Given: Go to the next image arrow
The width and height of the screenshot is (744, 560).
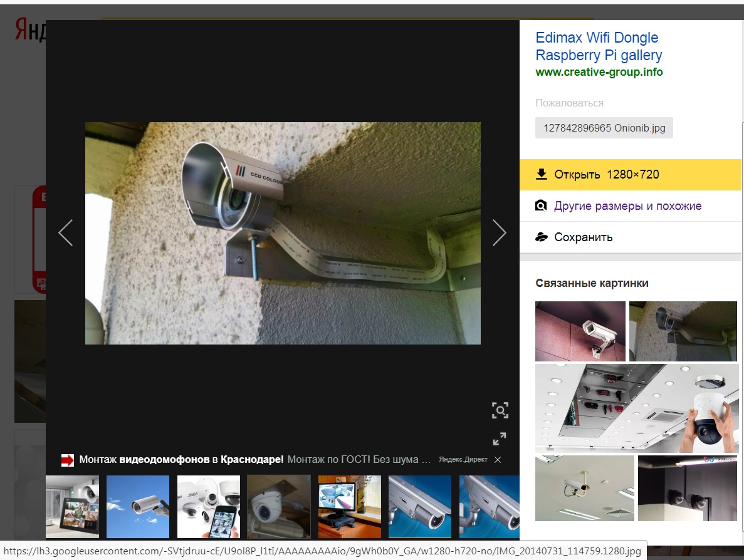Looking at the screenshot, I should [x=499, y=232].
